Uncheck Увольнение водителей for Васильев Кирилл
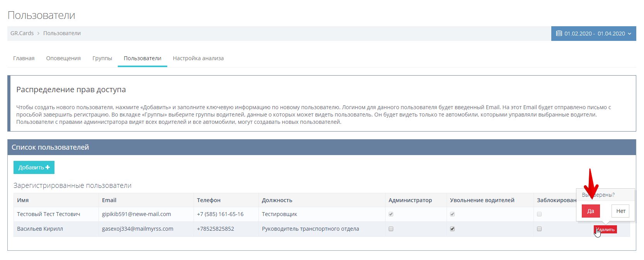Image resolution: width=644 pixels, height=260 pixels. point(452,229)
